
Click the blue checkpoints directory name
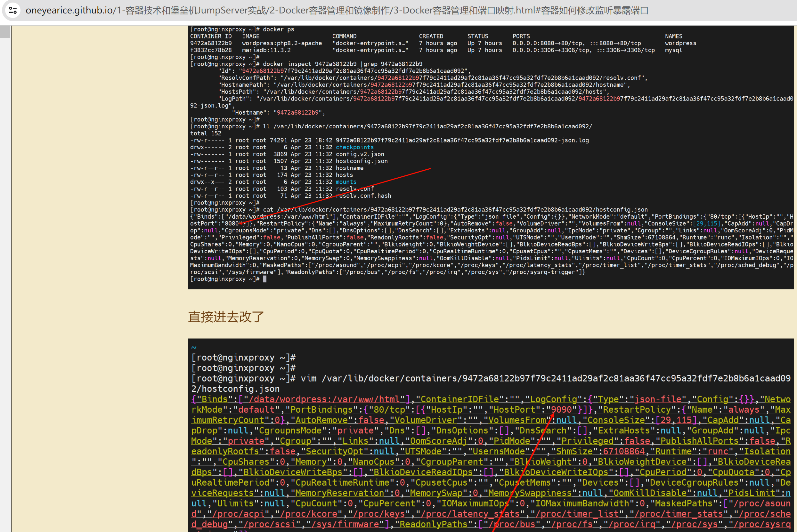354,147
